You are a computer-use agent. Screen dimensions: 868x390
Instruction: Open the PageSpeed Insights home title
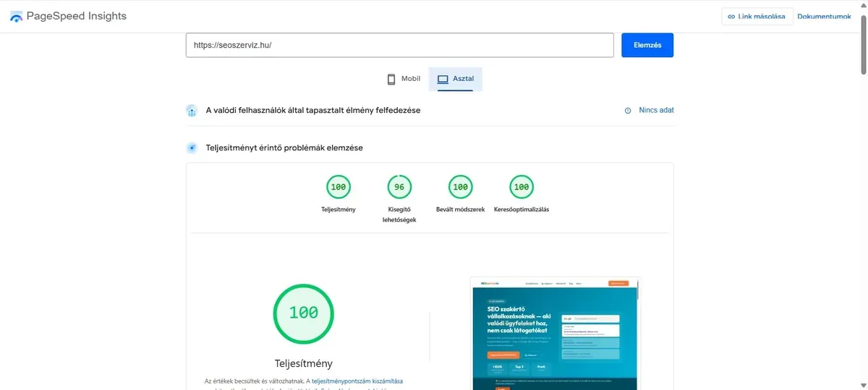pos(76,16)
